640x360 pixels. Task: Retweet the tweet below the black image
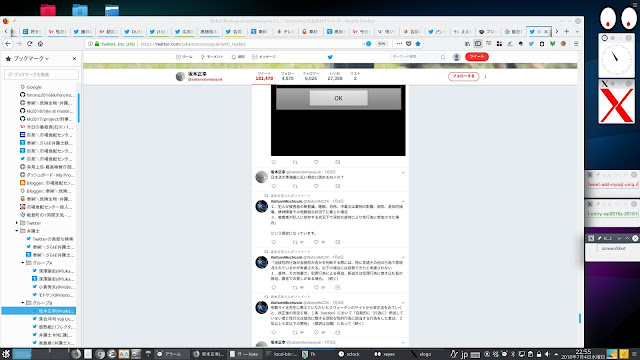(295, 162)
